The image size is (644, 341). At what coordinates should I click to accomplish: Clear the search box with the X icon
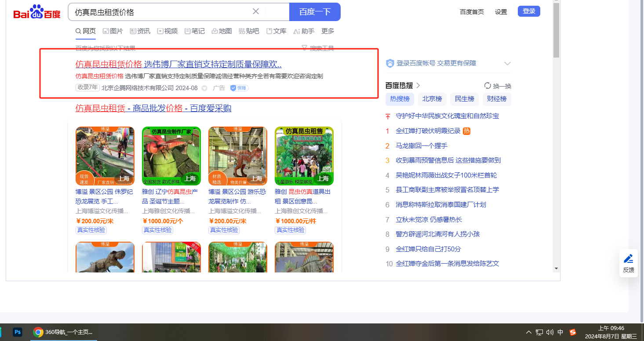(x=256, y=11)
